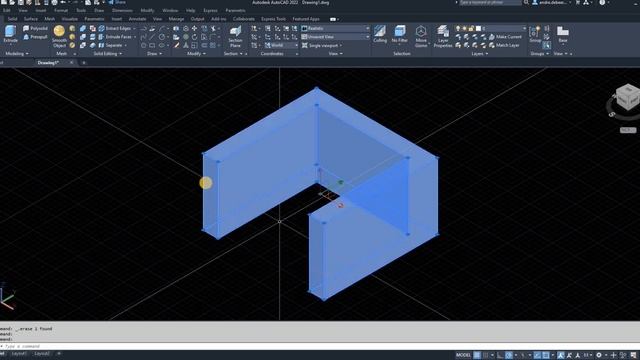
Task: Click the Separate solid tool
Action: 111,45
